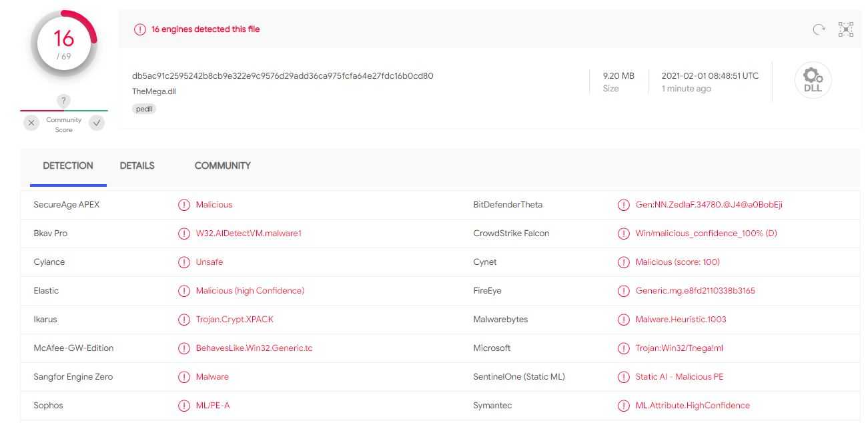Click Sangfor 'Malware' result text
The height and width of the screenshot is (423, 868).
tap(212, 377)
